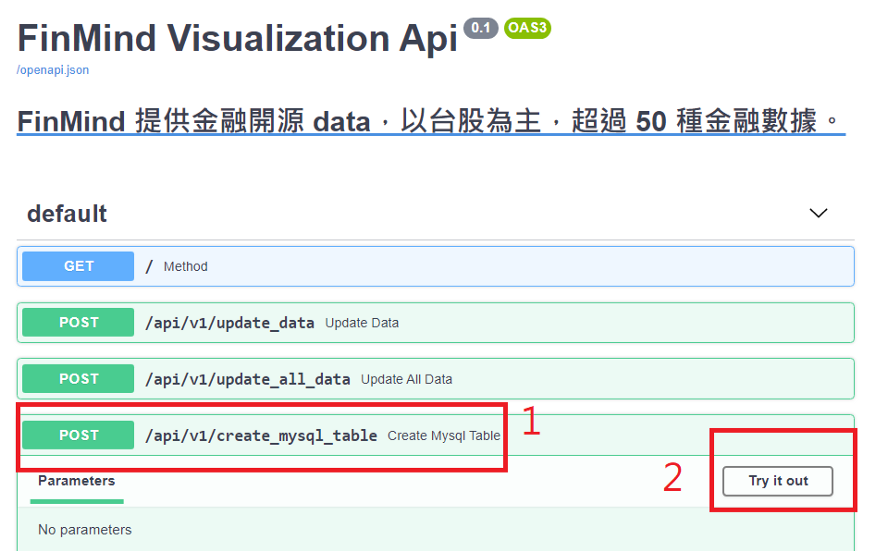This screenshot has height=551, width=875.
Task: Click the POST badge for create_mysql_table
Action: [78, 435]
